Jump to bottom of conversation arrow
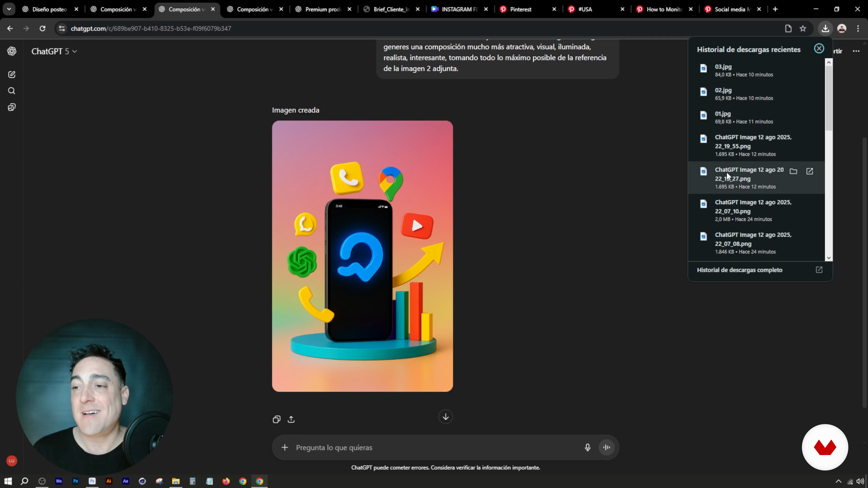Viewport: 868px width, 488px height. click(x=446, y=417)
